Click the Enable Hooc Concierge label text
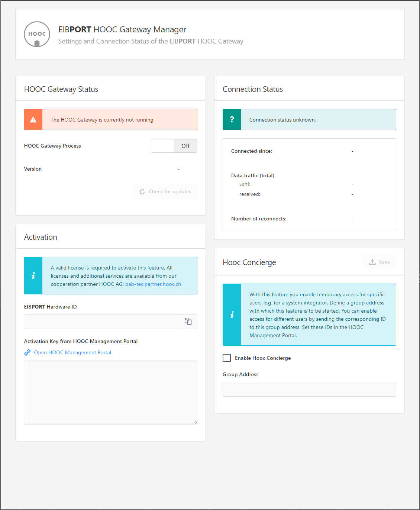This screenshot has height=510, width=420. pyautogui.click(x=263, y=358)
